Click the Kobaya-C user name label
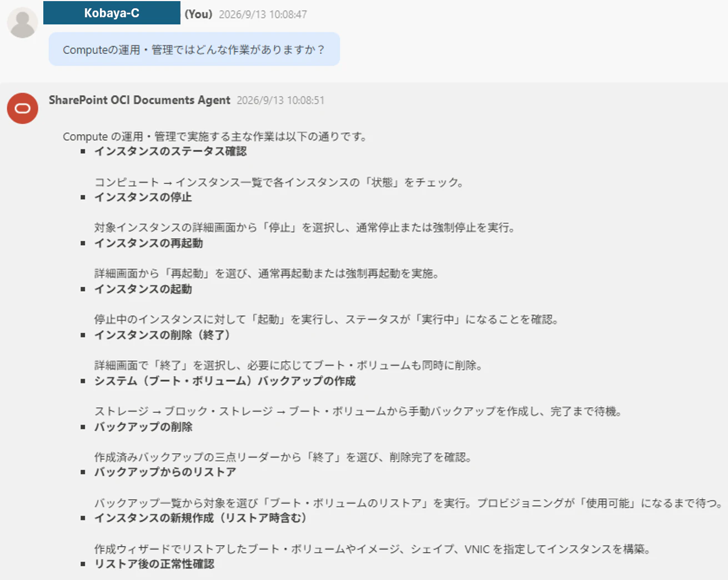The height and width of the screenshot is (580, 728). [x=112, y=13]
